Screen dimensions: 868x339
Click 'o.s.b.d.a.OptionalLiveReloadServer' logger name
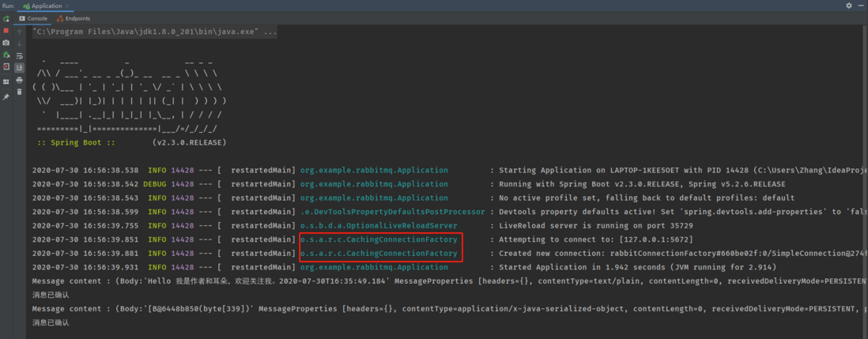coord(379,226)
